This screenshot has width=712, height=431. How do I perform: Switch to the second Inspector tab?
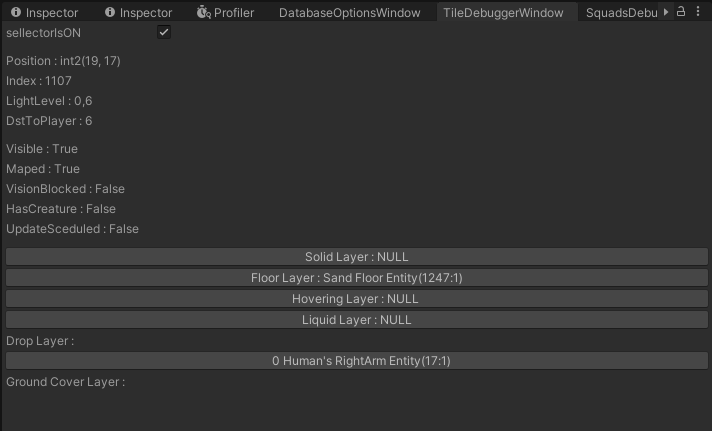click(x=138, y=12)
